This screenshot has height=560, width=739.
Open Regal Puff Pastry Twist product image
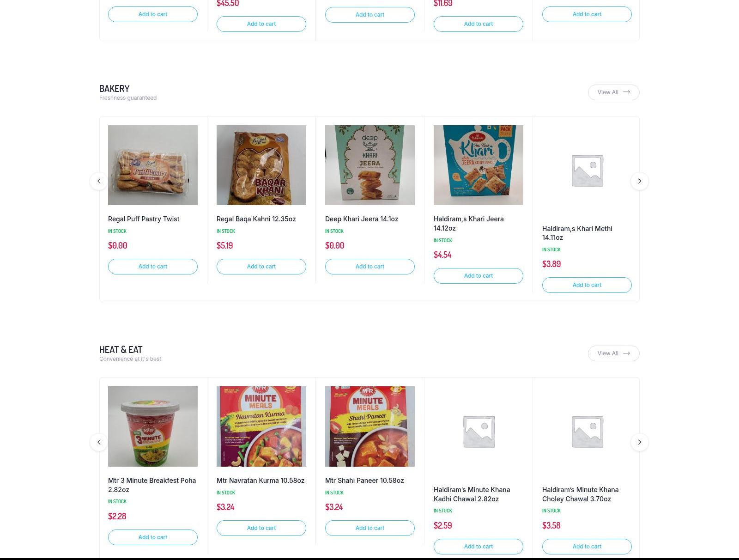pyautogui.click(x=153, y=165)
